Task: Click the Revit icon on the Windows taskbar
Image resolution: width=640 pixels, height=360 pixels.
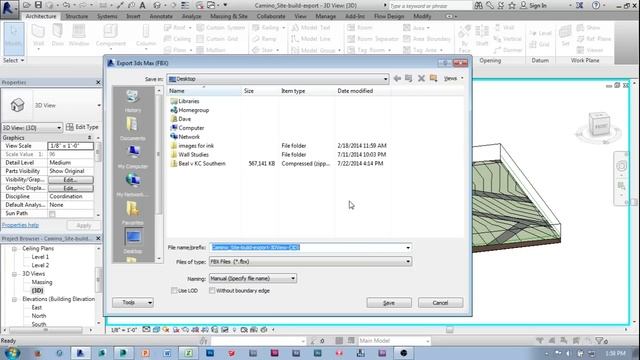Action: (x=80, y=353)
